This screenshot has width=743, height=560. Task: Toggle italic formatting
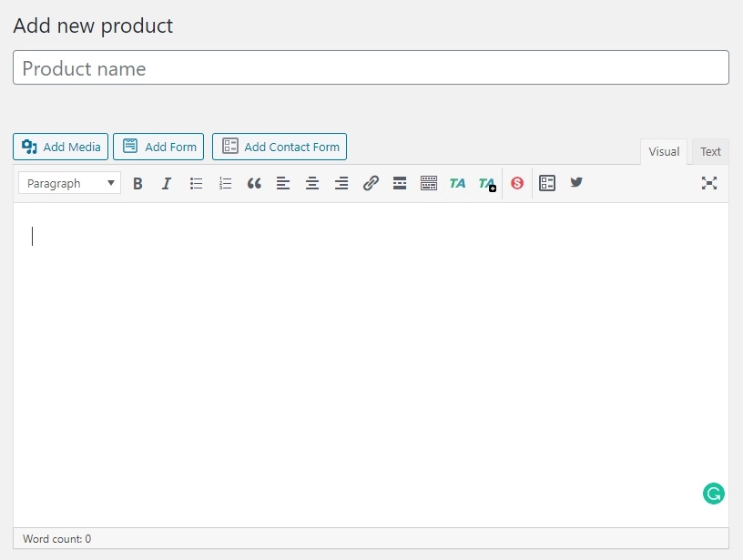pyautogui.click(x=167, y=183)
